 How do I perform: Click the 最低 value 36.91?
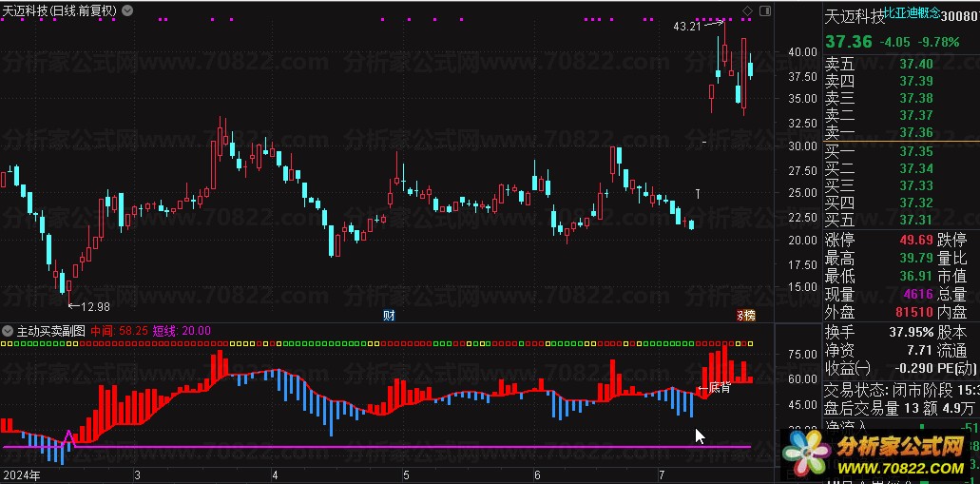tap(916, 276)
